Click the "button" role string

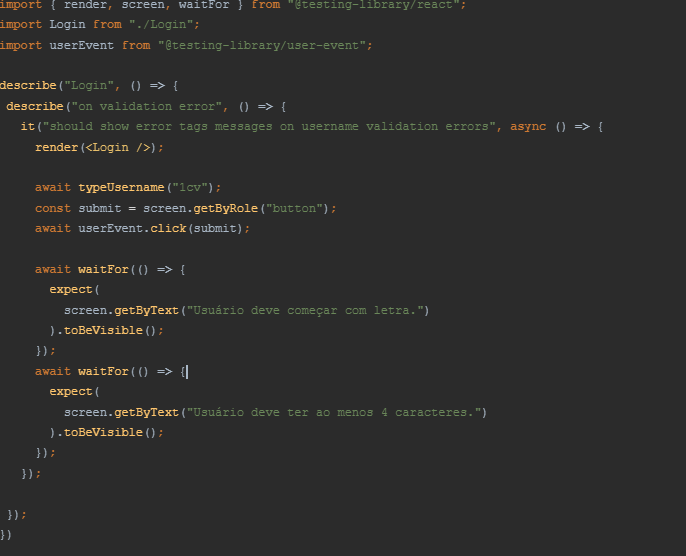tap(294, 208)
